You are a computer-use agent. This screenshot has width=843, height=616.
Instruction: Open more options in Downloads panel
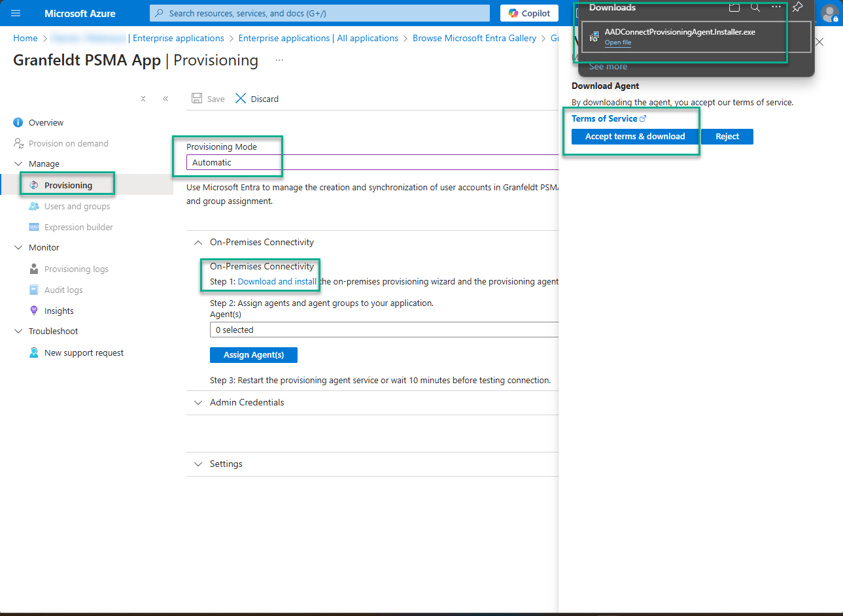[776, 7]
